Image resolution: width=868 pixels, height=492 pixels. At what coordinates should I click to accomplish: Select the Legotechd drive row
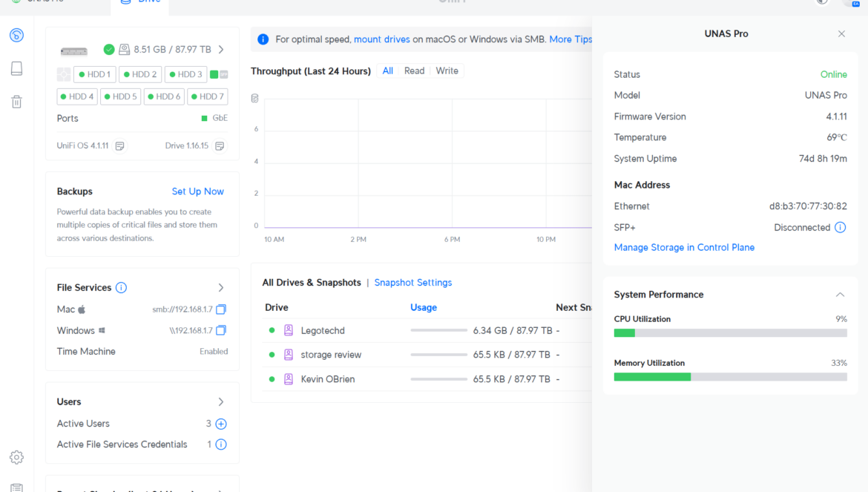pos(427,330)
